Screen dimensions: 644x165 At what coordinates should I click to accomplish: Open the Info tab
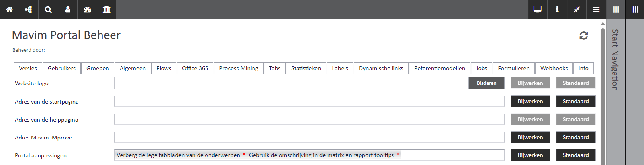[583, 68]
